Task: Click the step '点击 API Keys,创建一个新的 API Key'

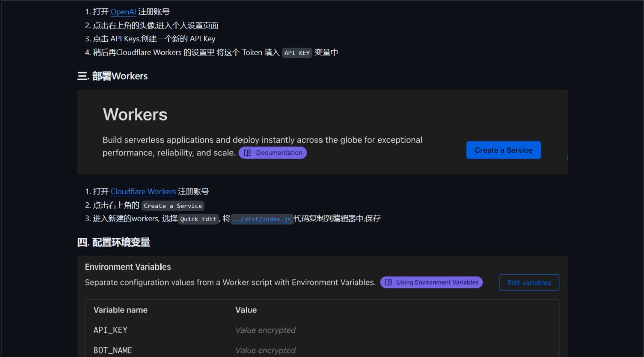Action: pyautogui.click(x=154, y=39)
